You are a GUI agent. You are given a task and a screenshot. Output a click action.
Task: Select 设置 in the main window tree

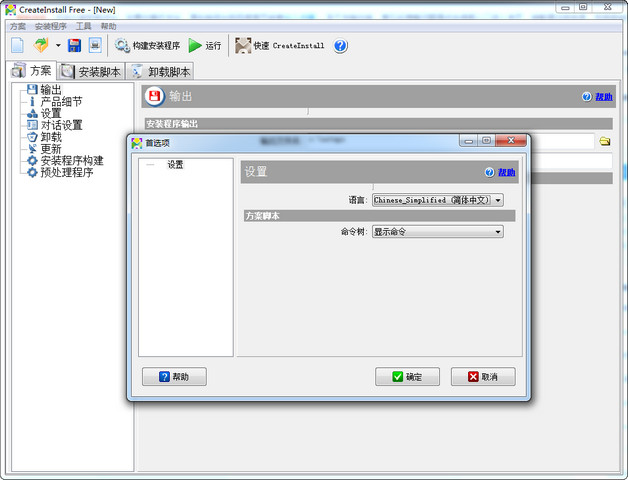tap(51, 113)
